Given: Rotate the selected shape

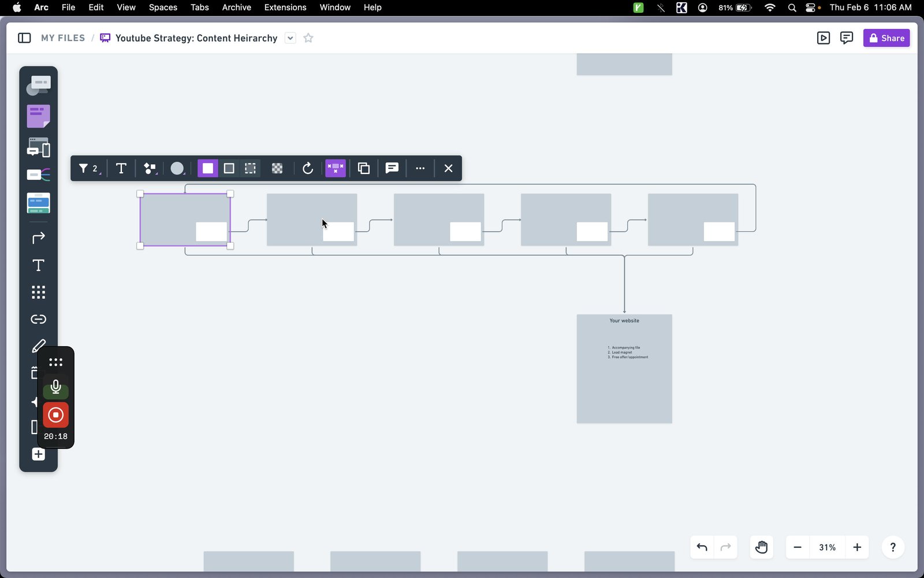Looking at the screenshot, I should tap(307, 168).
